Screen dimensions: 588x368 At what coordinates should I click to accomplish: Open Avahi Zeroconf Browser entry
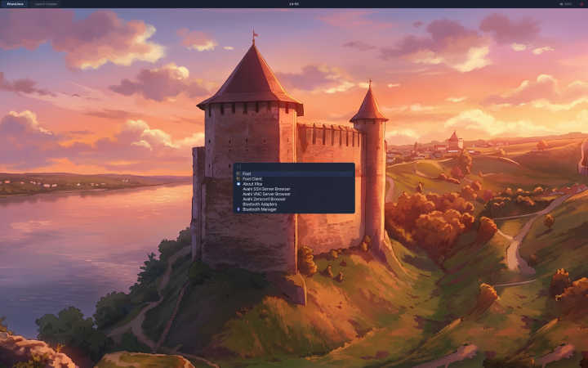click(x=294, y=199)
